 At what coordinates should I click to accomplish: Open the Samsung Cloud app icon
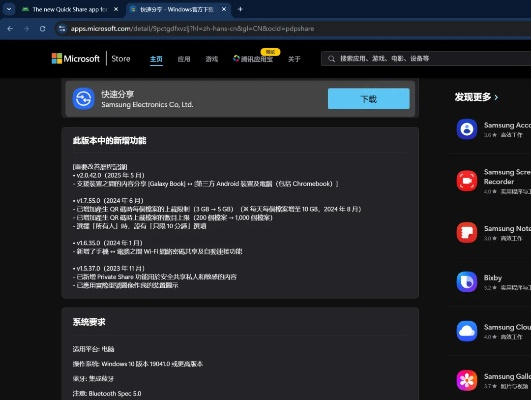pos(467,331)
